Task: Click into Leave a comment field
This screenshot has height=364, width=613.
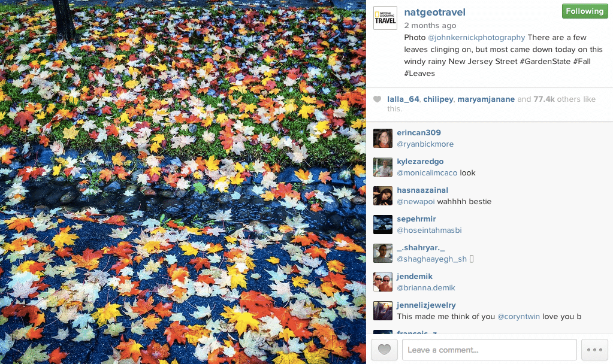Action: [490, 350]
